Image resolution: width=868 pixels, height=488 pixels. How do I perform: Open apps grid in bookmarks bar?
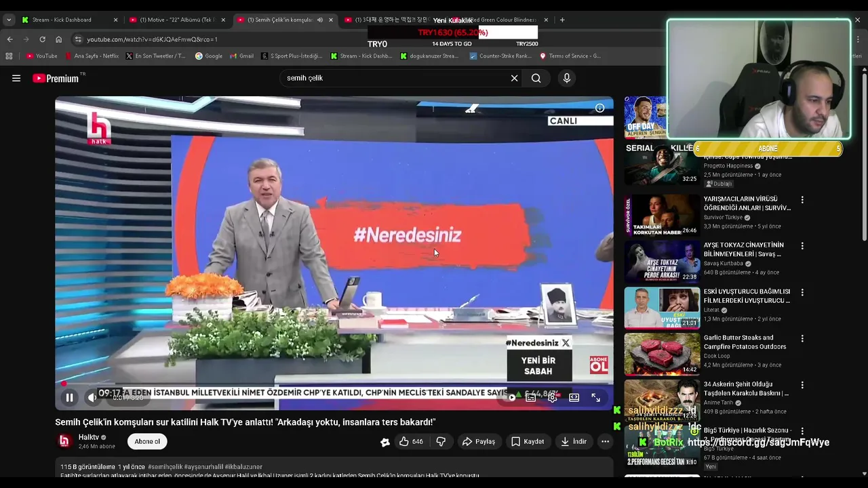click(10, 56)
